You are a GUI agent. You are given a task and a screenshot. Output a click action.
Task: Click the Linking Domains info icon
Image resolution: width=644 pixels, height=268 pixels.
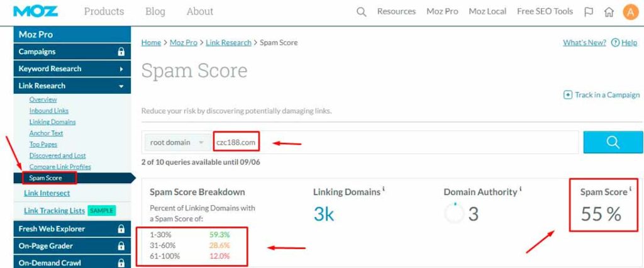(384, 189)
